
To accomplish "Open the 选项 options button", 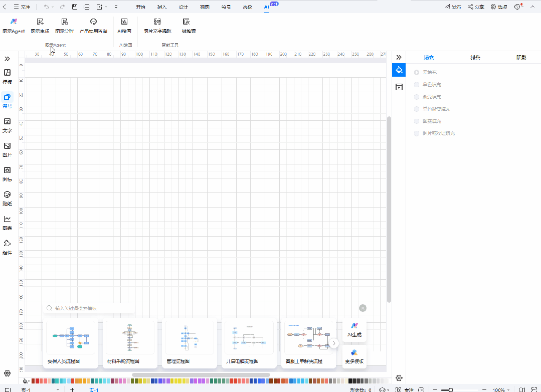I will 499,7.
